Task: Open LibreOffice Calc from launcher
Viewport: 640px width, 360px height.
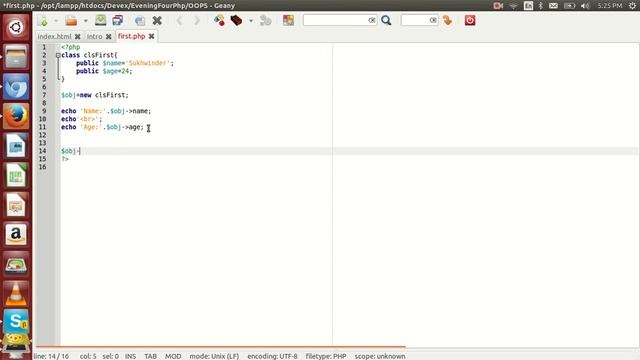Action: tap(16, 176)
